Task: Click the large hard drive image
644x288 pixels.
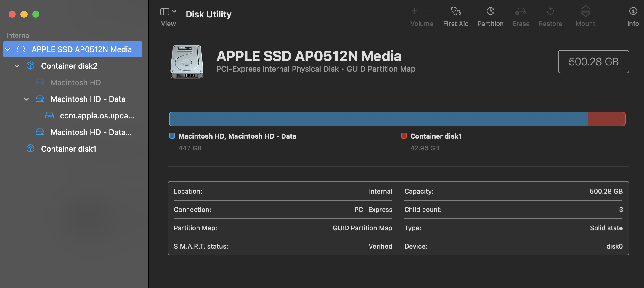Action: click(187, 62)
